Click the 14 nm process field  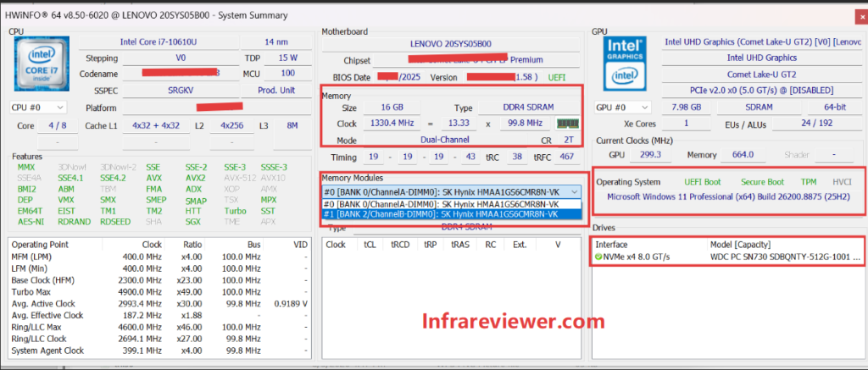tap(275, 42)
